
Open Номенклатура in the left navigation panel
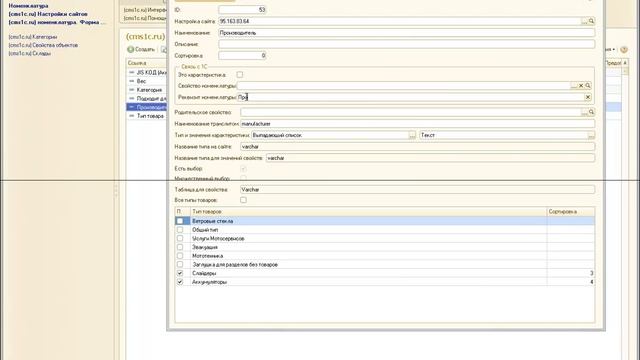28,6
